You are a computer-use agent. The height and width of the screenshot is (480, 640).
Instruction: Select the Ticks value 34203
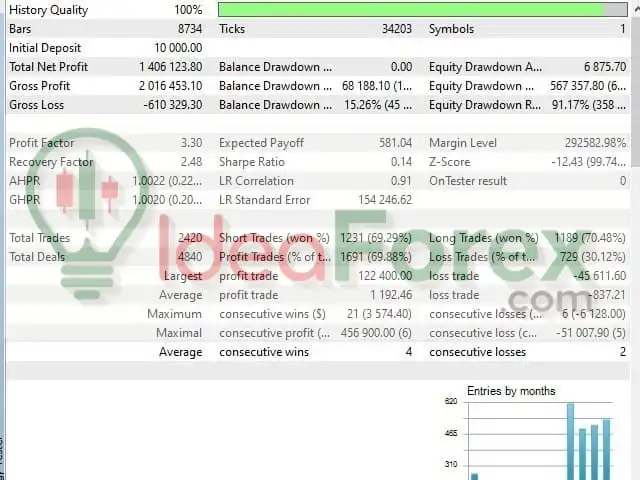click(397, 29)
